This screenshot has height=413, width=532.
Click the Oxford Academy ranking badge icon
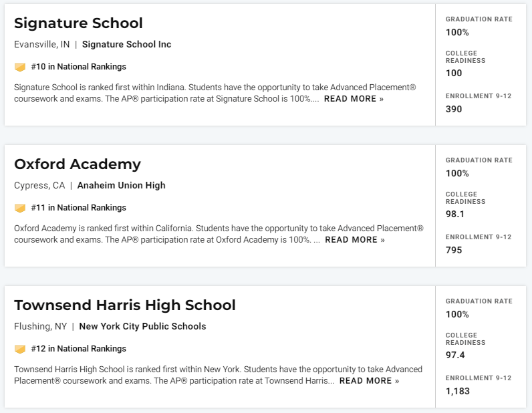tap(20, 208)
